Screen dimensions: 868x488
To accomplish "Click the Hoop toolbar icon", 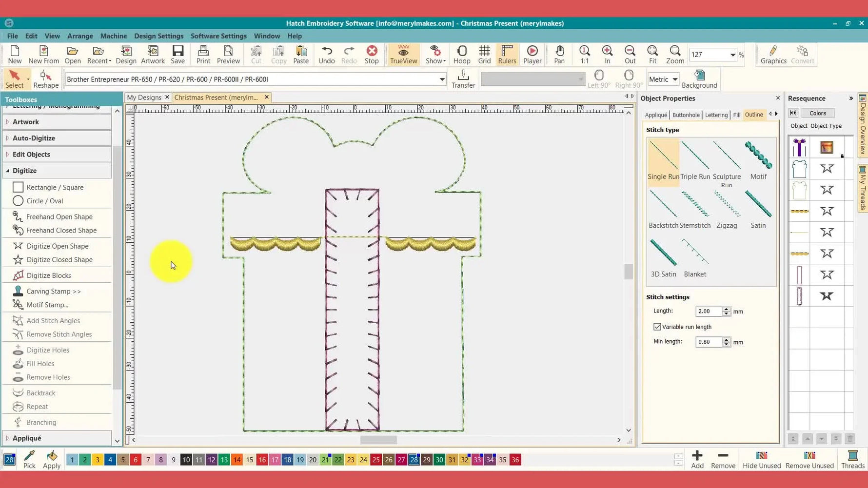I will (461, 55).
